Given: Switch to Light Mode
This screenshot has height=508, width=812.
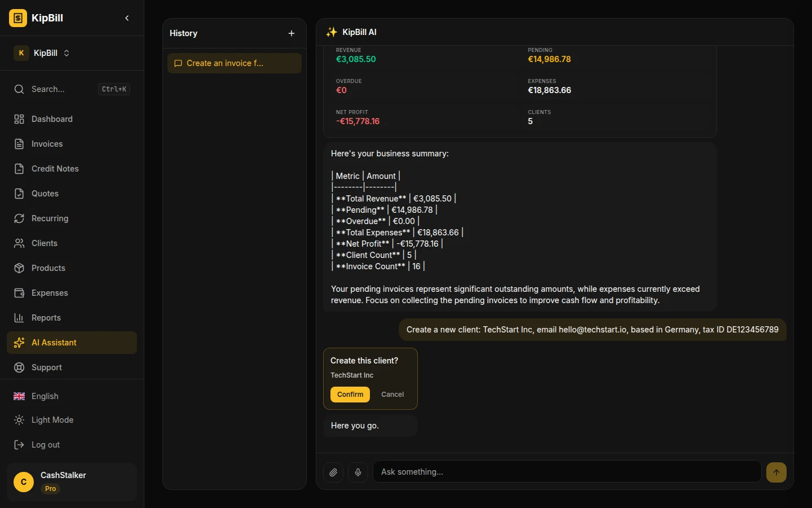Looking at the screenshot, I should click(x=52, y=420).
